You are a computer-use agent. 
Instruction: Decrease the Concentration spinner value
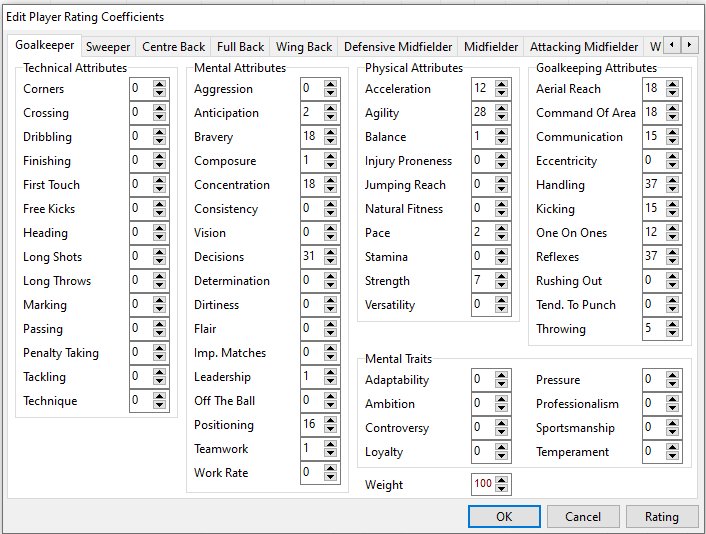tap(330, 189)
